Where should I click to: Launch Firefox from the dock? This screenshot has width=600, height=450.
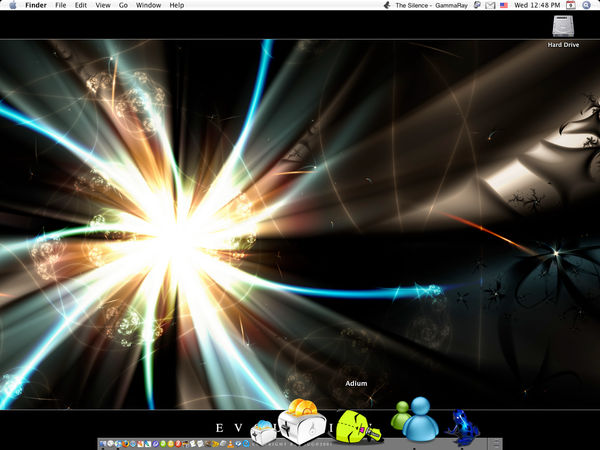pos(126,443)
